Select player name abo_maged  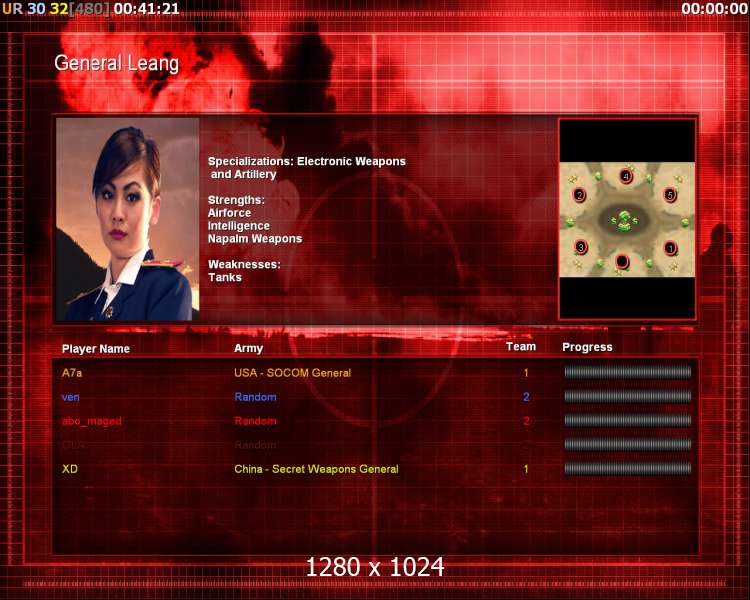click(92, 421)
